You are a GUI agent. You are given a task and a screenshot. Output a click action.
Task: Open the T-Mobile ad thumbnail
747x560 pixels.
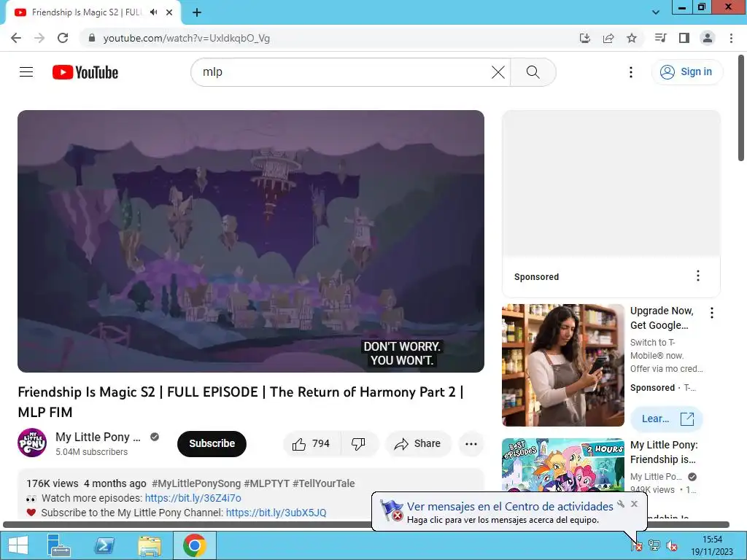click(x=562, y=365)
